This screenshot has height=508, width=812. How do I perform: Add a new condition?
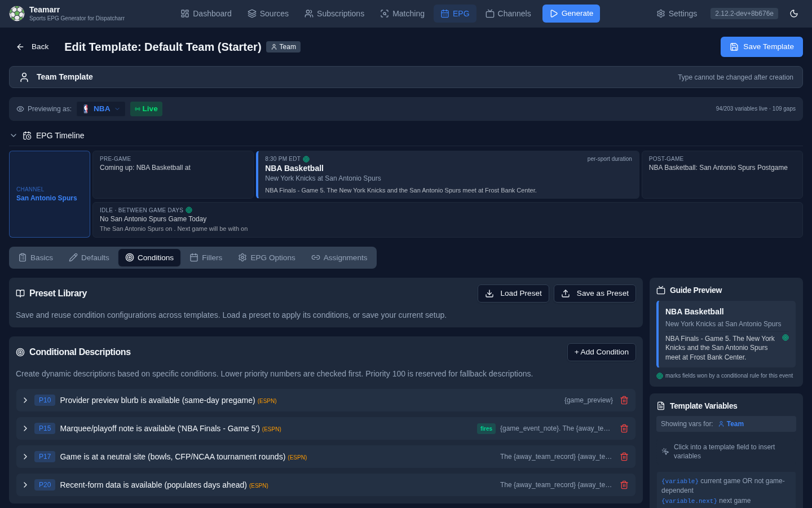pos(602,352)
